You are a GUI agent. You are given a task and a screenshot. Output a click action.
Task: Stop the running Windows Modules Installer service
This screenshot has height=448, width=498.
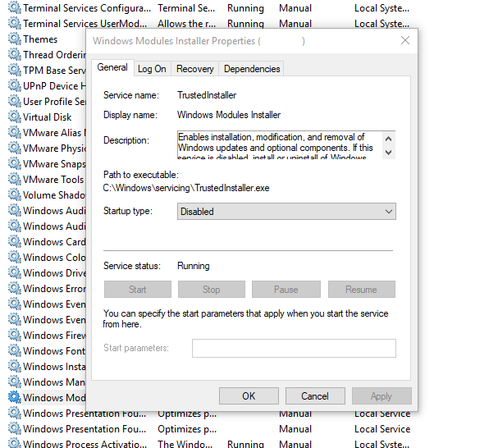coord(212,290)
